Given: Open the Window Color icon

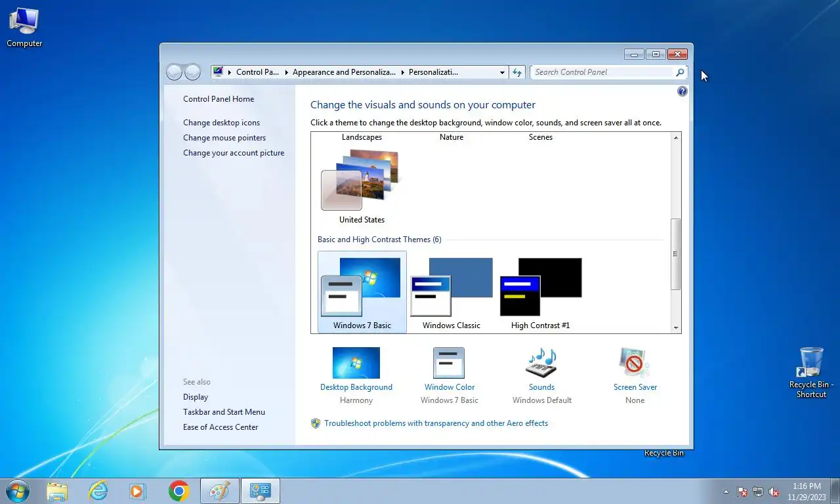Looking at the screenshot, I should (x=449, y=363).
